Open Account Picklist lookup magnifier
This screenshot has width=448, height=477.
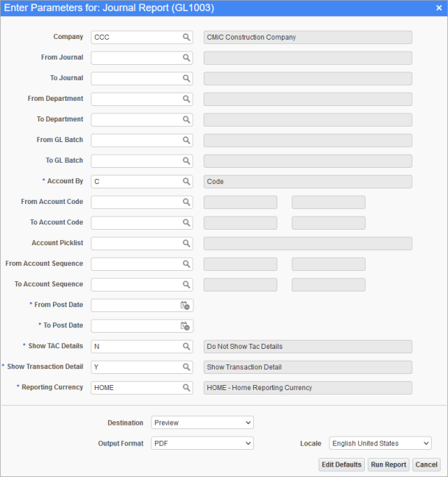click(x=186, y=244)
